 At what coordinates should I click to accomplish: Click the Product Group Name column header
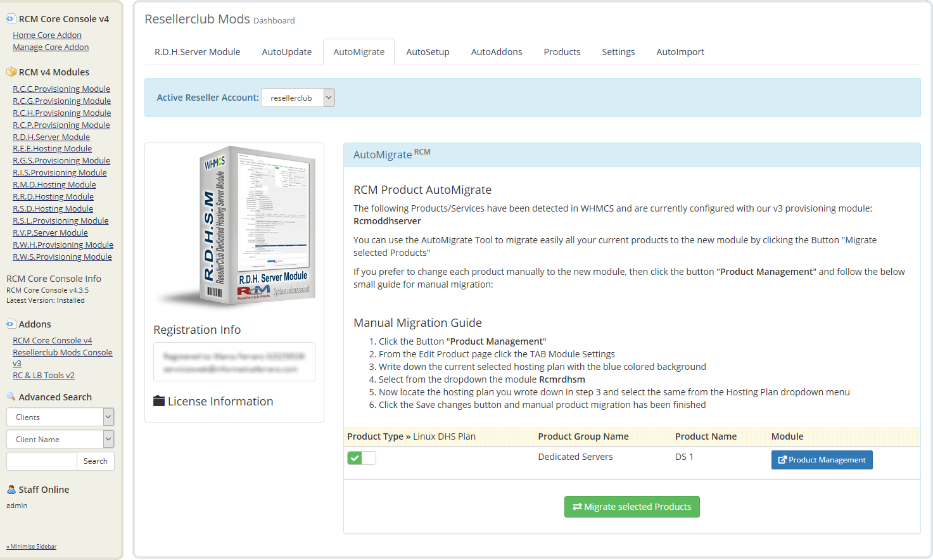coord(583,436)
